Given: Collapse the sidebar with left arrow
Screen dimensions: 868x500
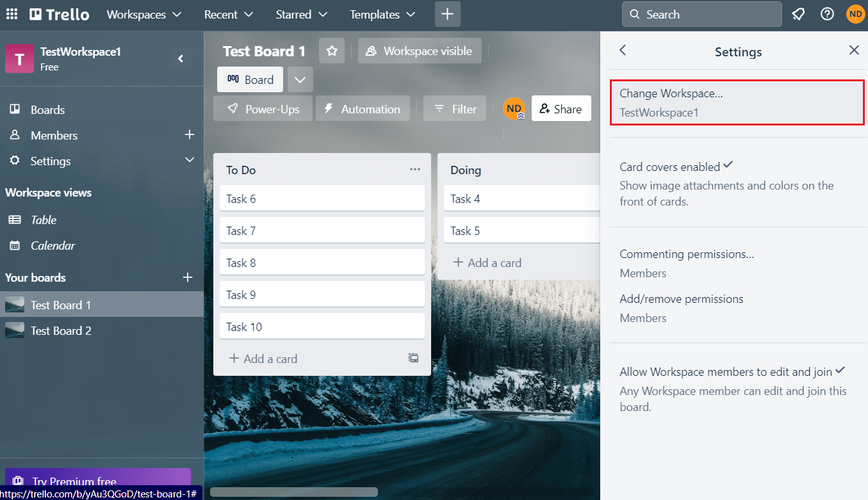Looking at the screenshot, I should [x=181, y=58].
